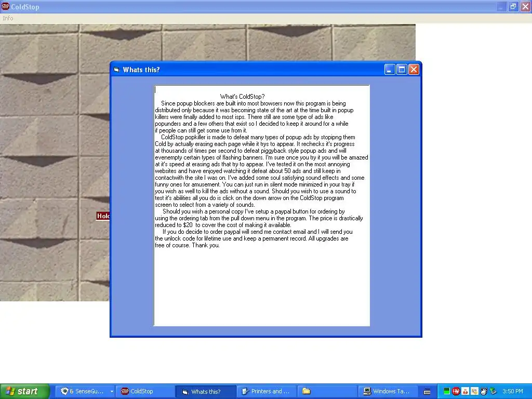Image resolution: width=532 pixels, height=399 pixels.
Task: Click the ColdStop stop-sign title bar icon
Action: click(x=5, y=6)
